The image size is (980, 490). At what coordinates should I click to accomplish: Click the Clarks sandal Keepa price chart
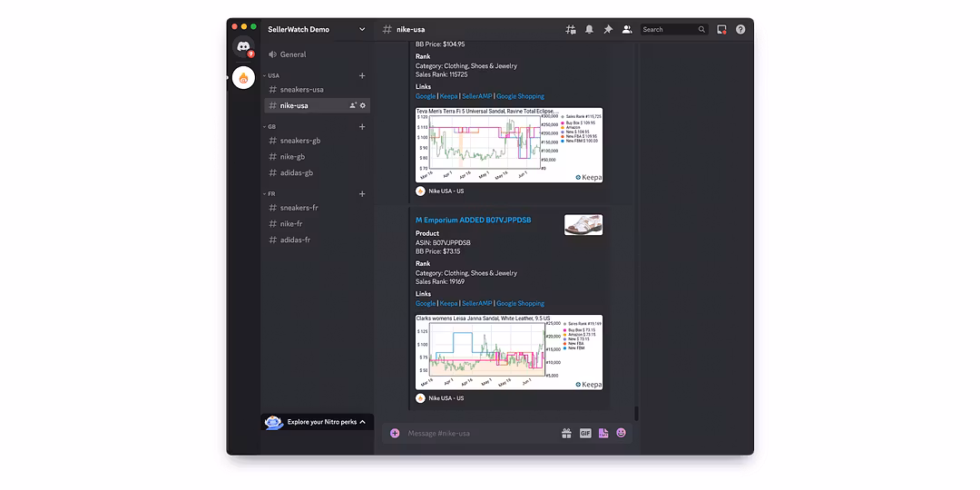point(508,352)
